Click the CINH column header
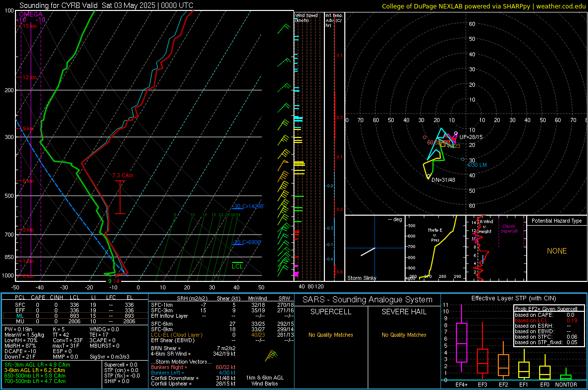 coord(57,297)
